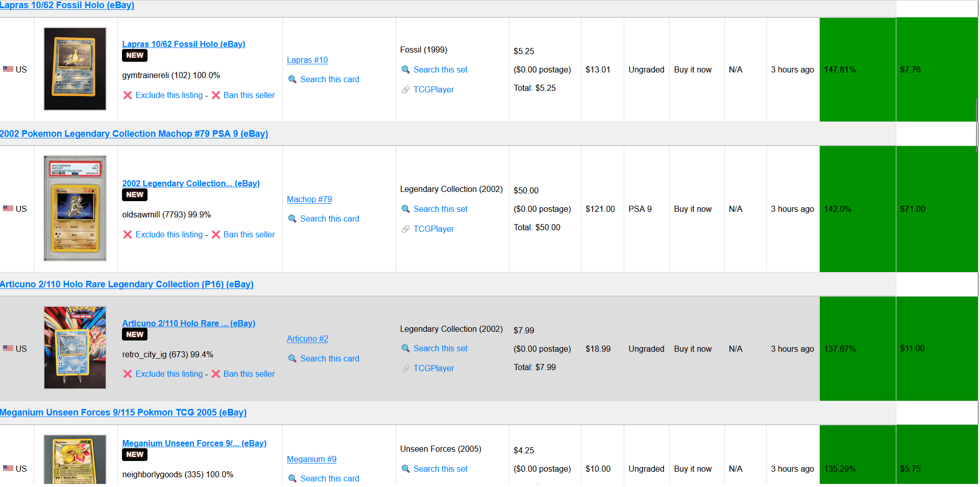Click the red X to exclude the Lapras listing

point(128,95)
